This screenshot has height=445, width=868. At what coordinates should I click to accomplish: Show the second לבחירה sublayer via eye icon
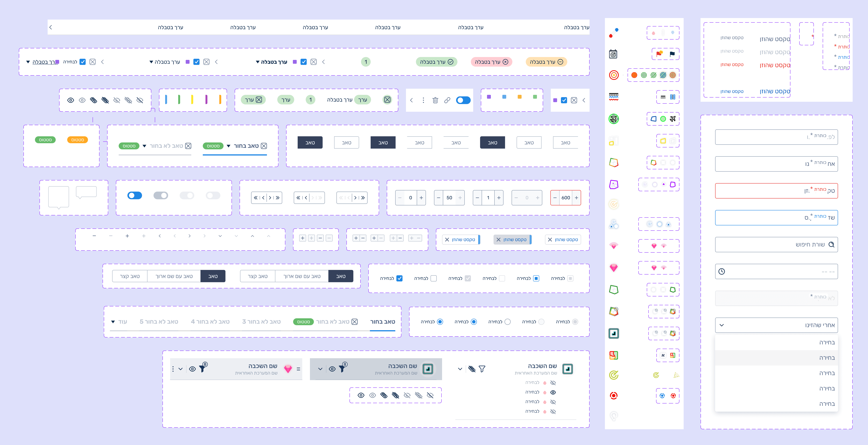[553, 392]
